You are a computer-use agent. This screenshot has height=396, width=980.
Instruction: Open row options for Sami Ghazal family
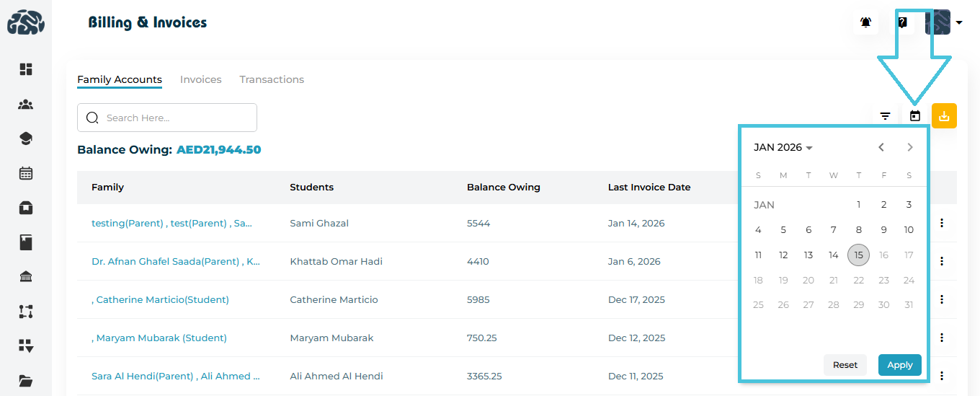[942, 223]
